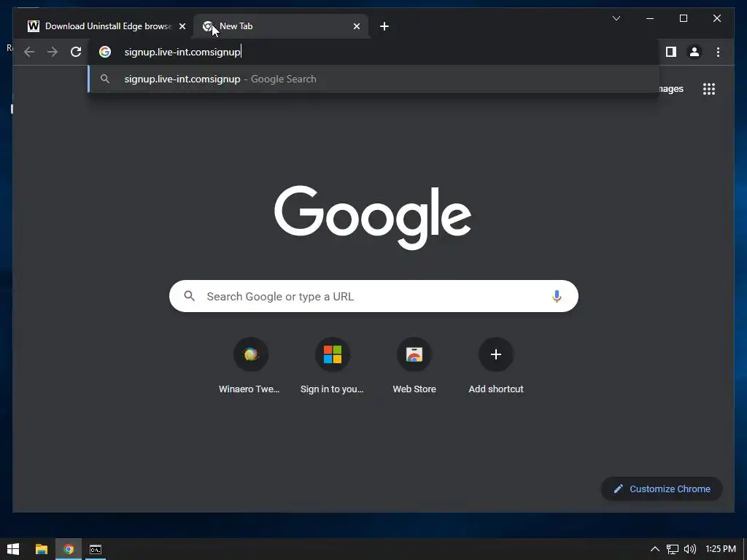This screenshot has height=560, width=747.
Task: Focus the Search Google or type a URL box
Action: point(373,296)
